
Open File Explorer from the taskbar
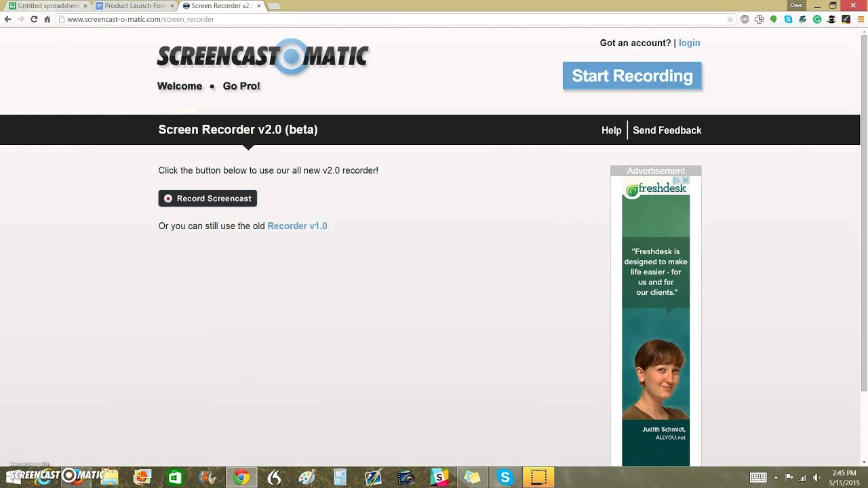tap(109, 478)
